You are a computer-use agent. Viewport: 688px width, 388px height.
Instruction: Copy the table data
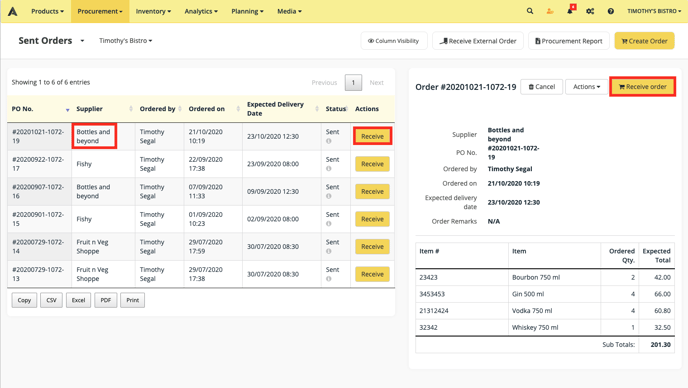24,300
